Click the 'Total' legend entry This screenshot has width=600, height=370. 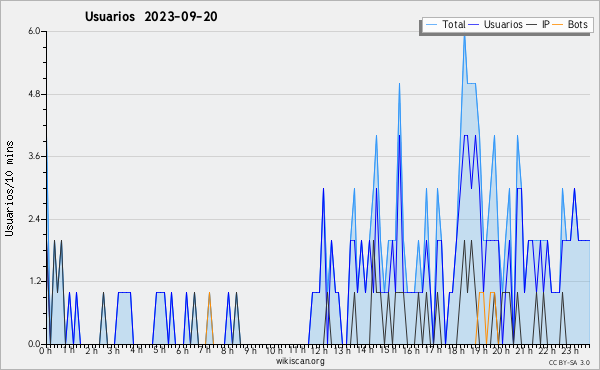coord(445,24)
